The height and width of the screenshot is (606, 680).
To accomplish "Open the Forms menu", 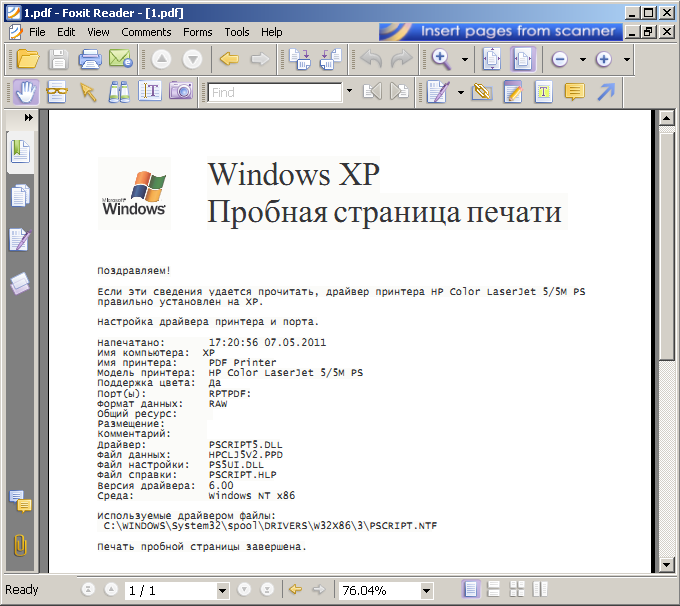I will (x=198, y=32).
